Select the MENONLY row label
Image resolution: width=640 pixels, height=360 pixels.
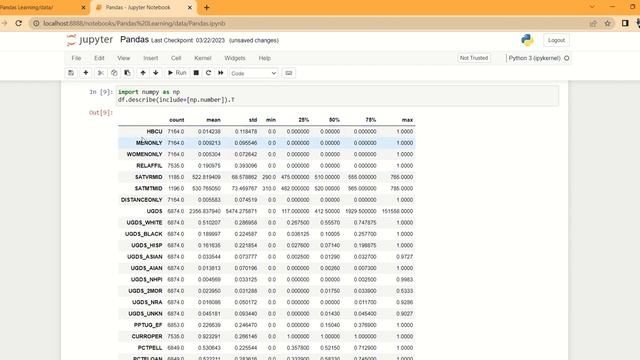(149, 143)
